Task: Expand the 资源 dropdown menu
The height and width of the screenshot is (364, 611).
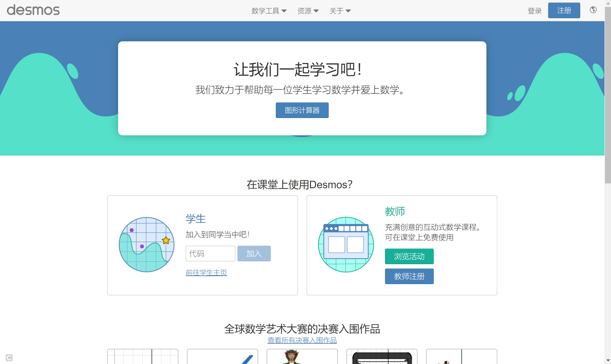Action: pyautogui.click(x=308, y=11)
